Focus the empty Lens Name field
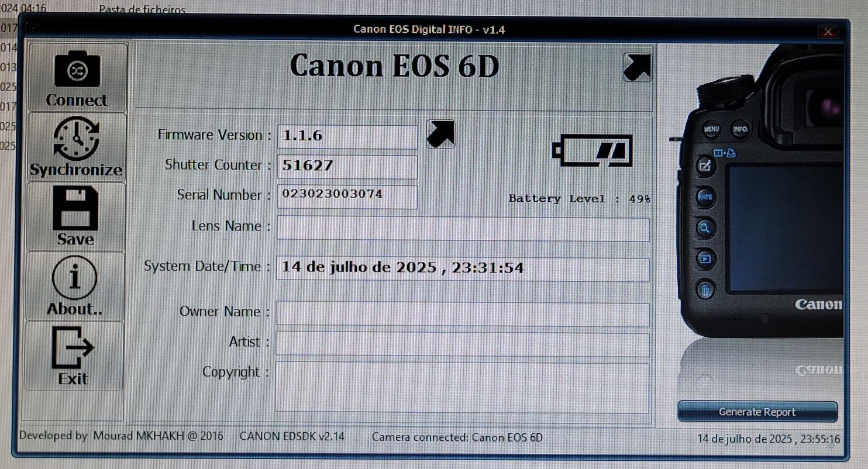 pyautogui.click(x=463, y=229)
